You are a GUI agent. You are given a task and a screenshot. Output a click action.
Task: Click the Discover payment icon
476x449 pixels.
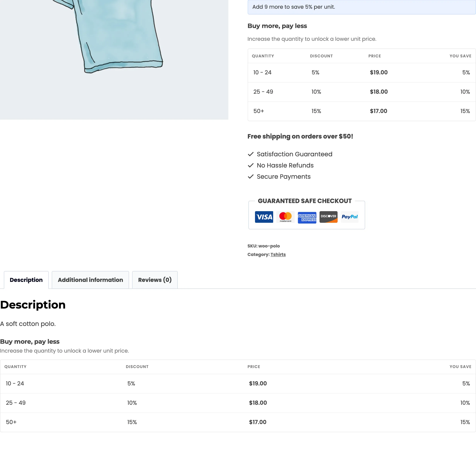coord(328,217)
